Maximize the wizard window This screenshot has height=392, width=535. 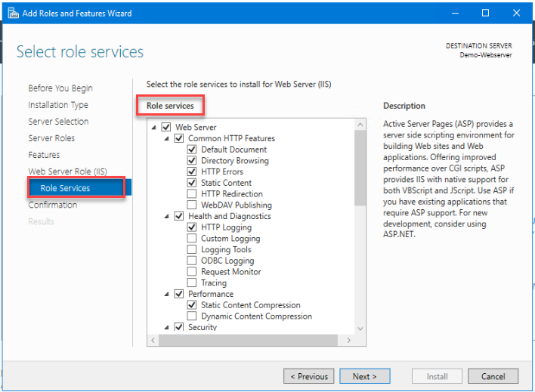pyautogui.click(x=485, y=13)
